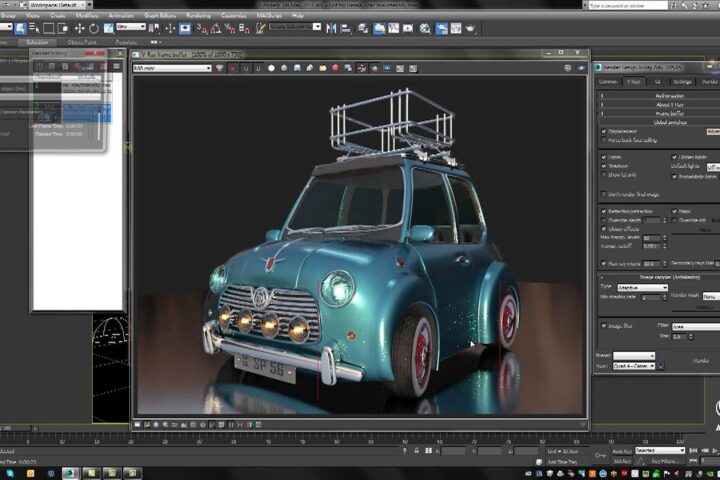Screen dimensions: 720x480
Task: View red channel in V-Ray frame buffer
Action: pyautogui.click(x=233, y=68)
